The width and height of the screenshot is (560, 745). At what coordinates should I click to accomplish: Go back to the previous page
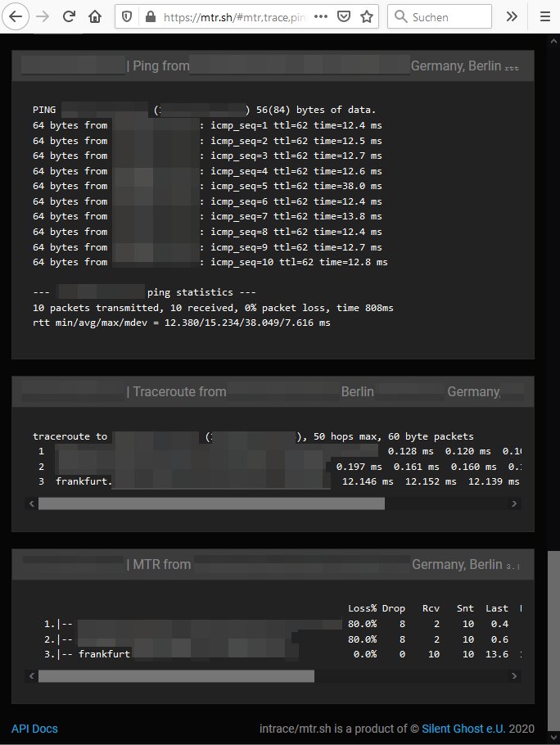pyautogui.click(x=17, y=16)
